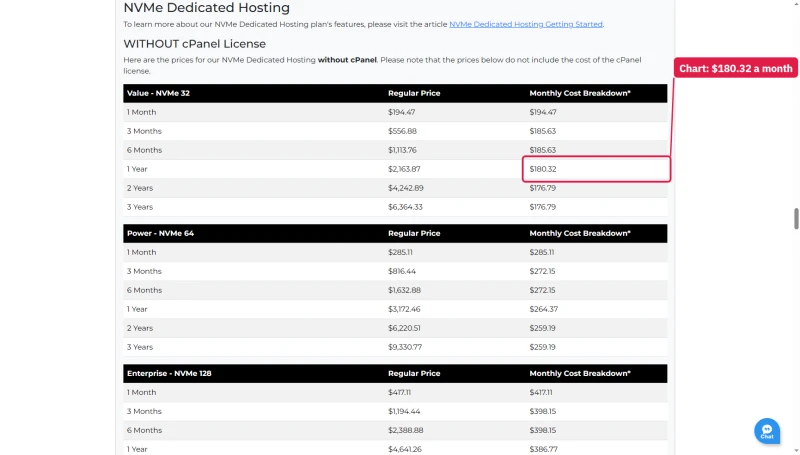
Task: Open the NVMe Dedicated Hosting Getting Started link
Action: point(526,24)
